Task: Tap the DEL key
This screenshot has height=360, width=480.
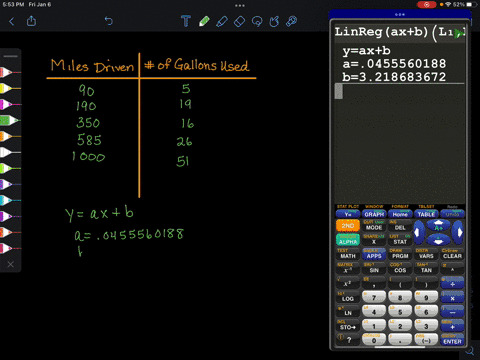Action: tap(400, 227)
